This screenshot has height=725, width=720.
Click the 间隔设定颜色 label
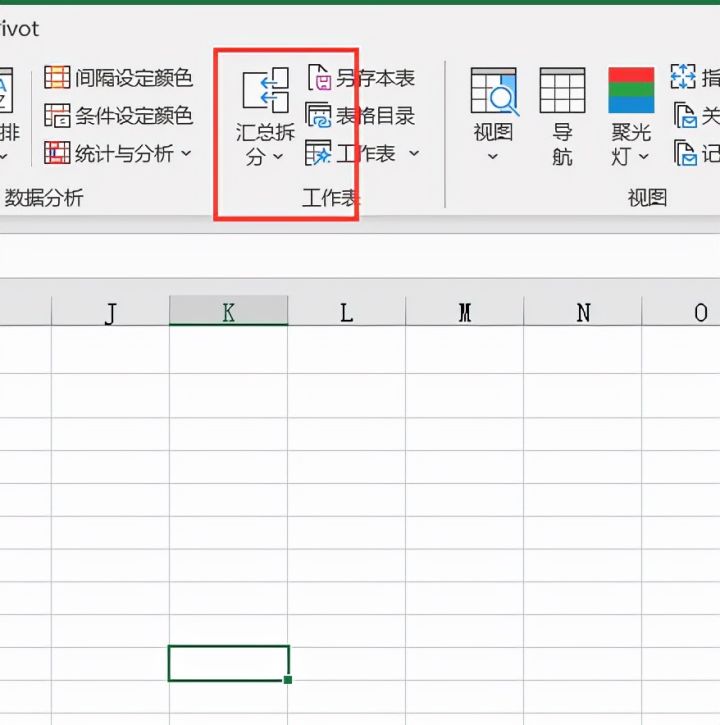pyautogui.click(x=134, y=78)
